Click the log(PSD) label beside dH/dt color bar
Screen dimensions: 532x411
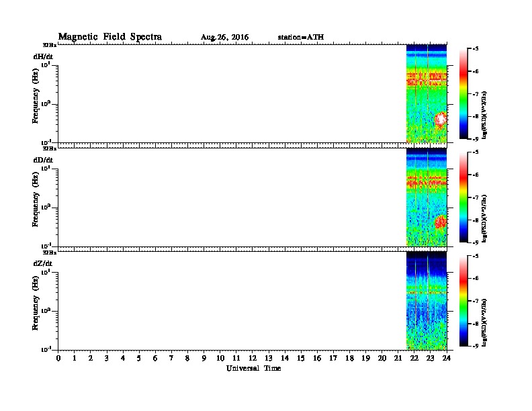[484, 115]
